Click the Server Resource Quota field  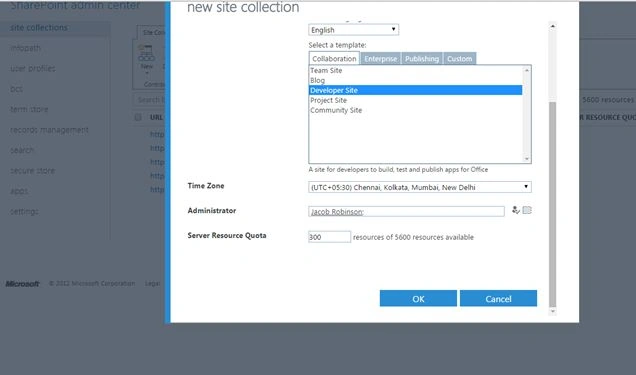point(329,237)
